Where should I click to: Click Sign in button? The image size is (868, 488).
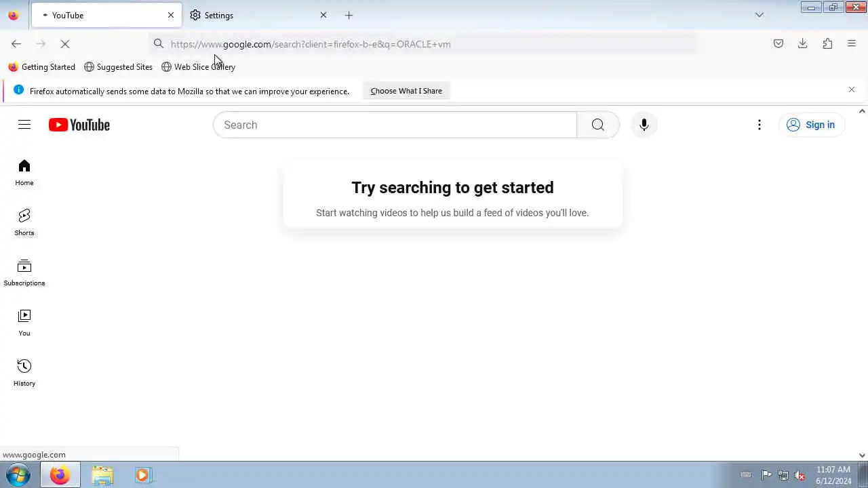click(x=811, y=125)
